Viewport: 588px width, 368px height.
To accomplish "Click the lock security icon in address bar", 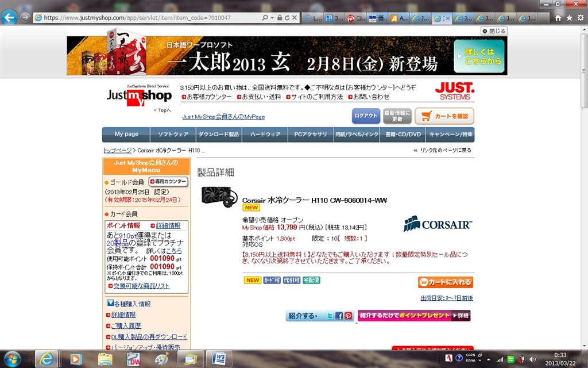I will click(x=280, y=18).
